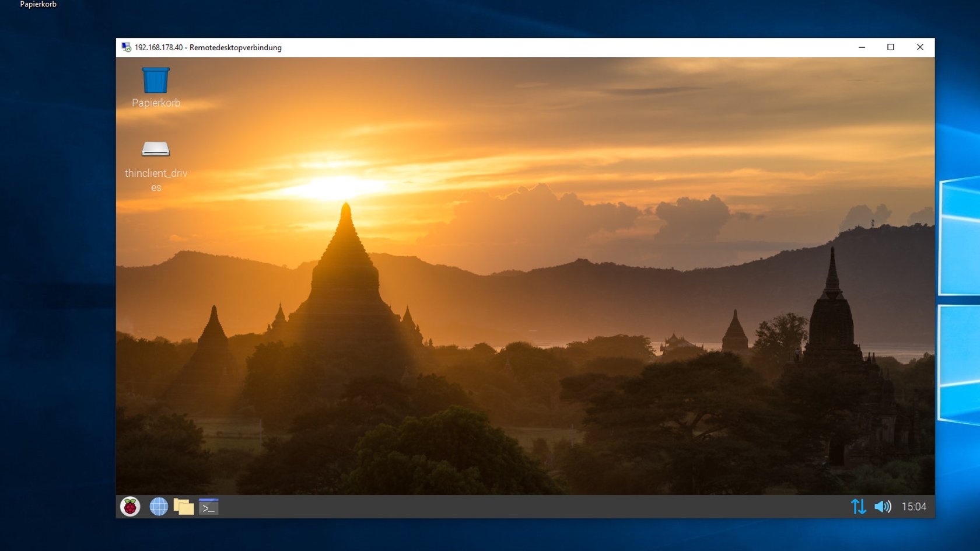
Task: Open the volume speaker control
Action: [x=883, y=507]
